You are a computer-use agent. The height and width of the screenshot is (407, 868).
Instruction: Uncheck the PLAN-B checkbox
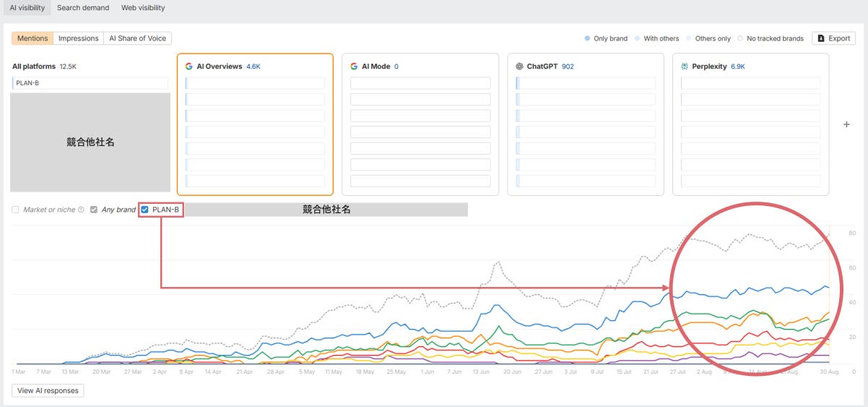pyautogui.click(x=145, y=210)
